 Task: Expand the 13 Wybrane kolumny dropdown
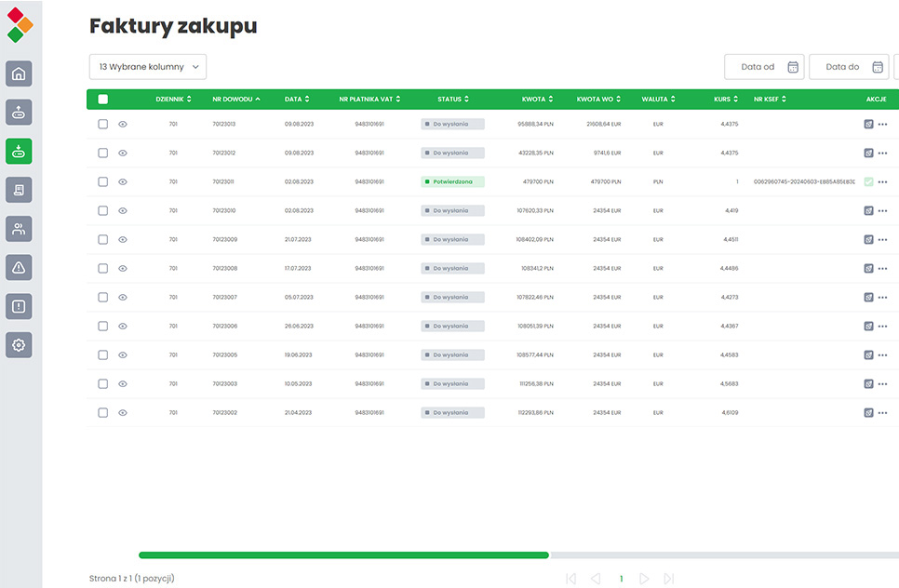coord(148,67)
